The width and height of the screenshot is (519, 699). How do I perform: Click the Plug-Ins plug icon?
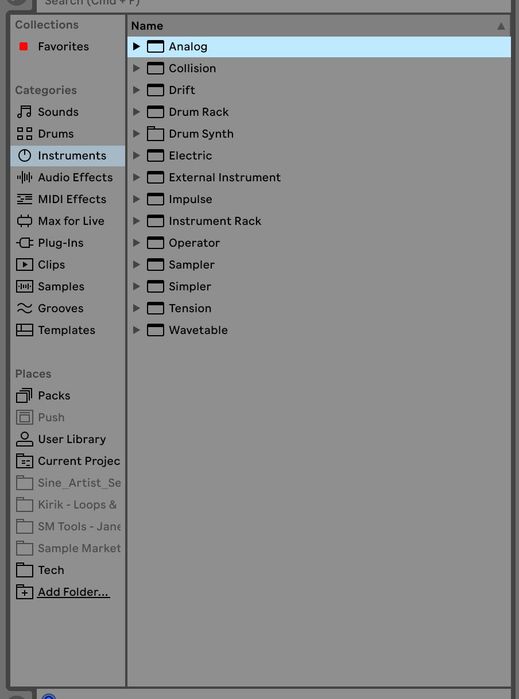(x=25, y=243)
